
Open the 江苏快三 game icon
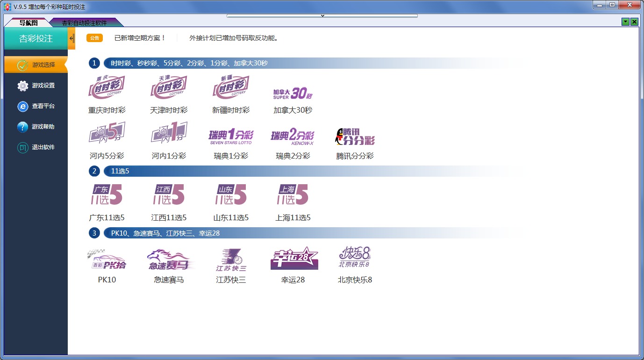231,259
